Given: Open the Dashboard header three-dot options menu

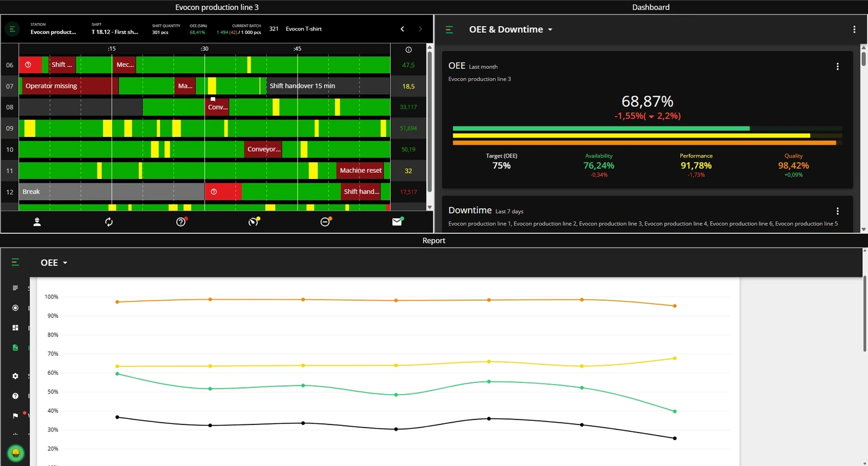Looking at the screenshot, I should coord(855,29).
